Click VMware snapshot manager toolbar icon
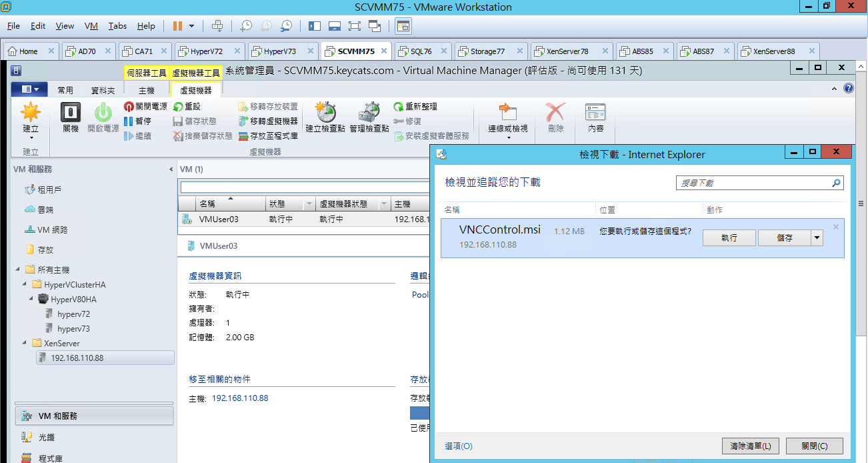868x463 pixels. point(286,26)
